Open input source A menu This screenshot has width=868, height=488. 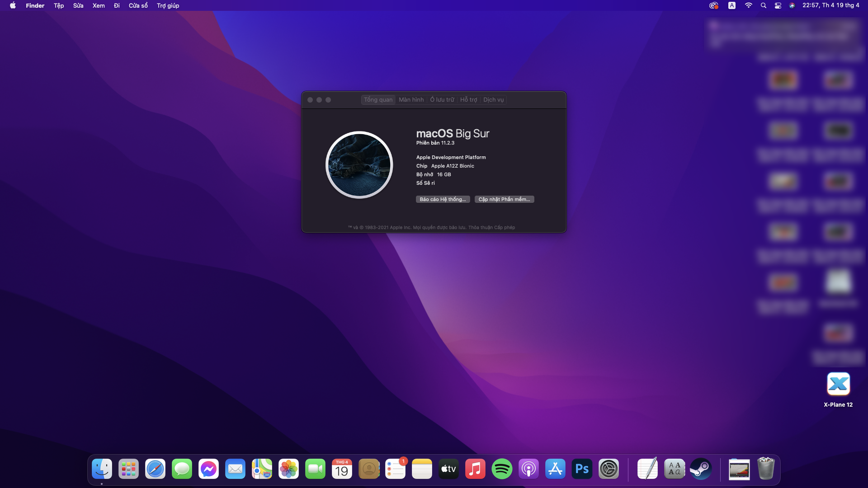(732, 5)
